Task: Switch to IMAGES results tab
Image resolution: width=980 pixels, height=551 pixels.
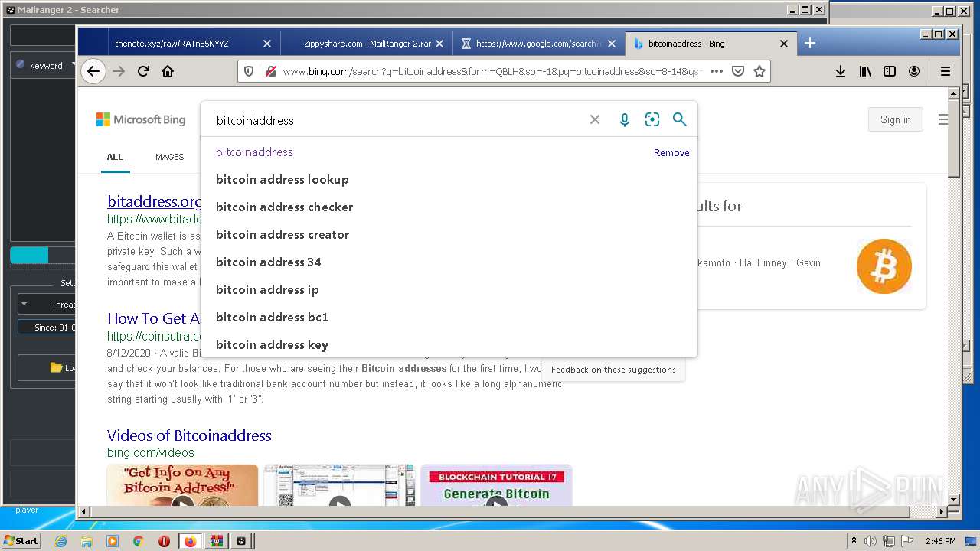Action: point(168,157)
